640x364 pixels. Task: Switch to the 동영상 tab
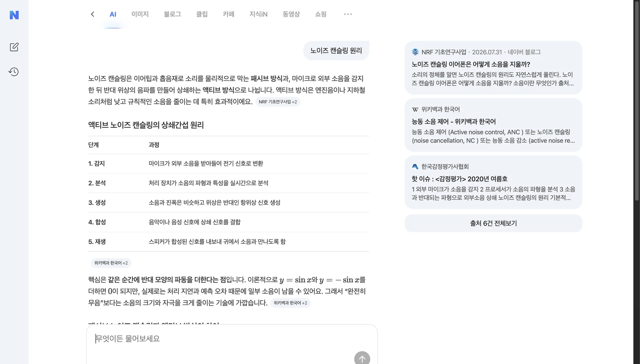tap(291, 14)
